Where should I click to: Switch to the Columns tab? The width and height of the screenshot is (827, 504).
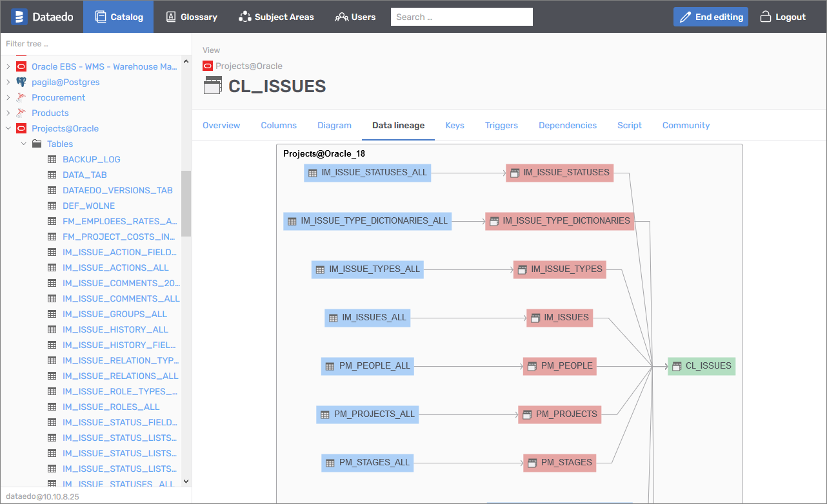click(x=279, y=126)
